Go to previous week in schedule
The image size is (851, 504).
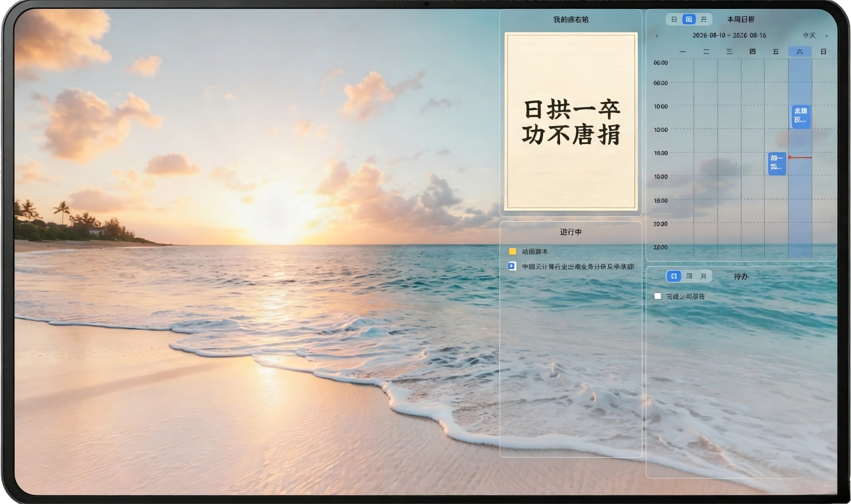pos(657,36)
